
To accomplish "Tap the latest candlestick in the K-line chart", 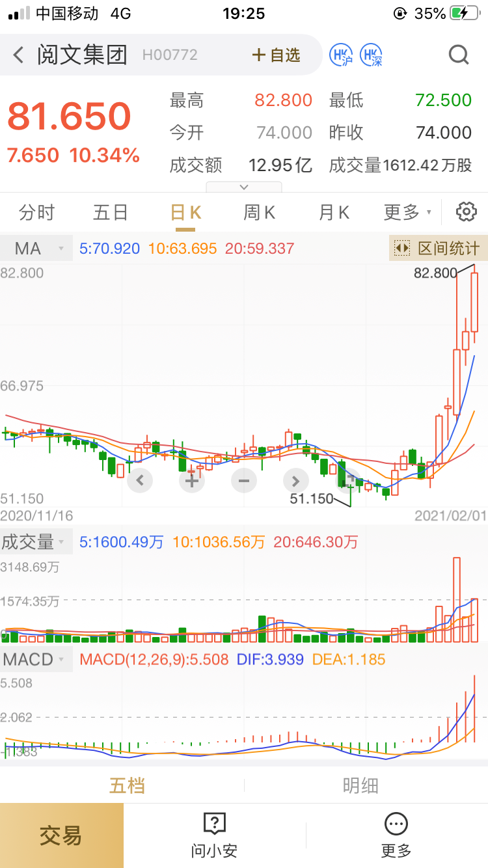I will click(474, 302).
